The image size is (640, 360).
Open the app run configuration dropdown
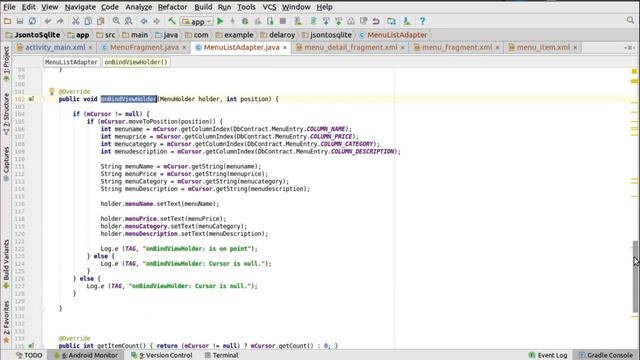coord(197,21)
